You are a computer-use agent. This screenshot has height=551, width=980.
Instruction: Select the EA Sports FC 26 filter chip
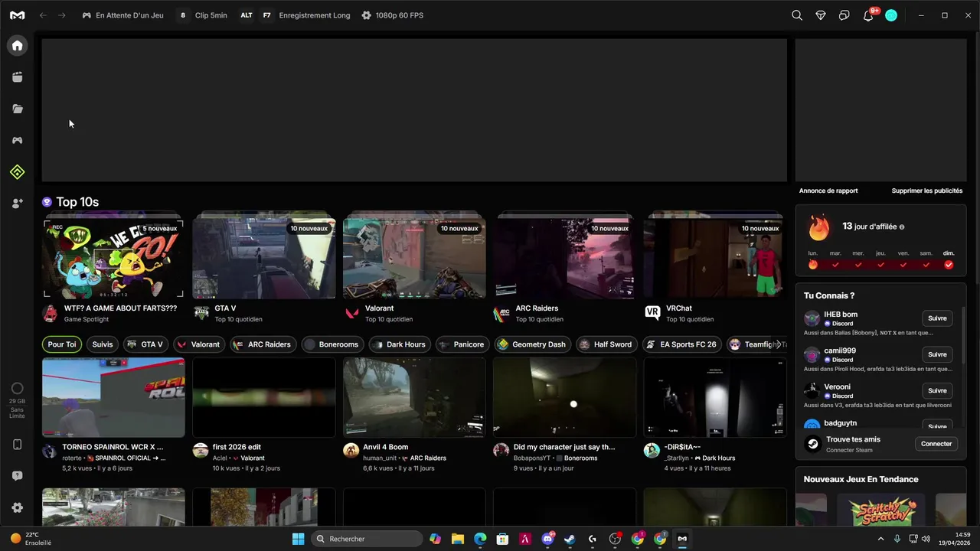(x=682, y=344)
